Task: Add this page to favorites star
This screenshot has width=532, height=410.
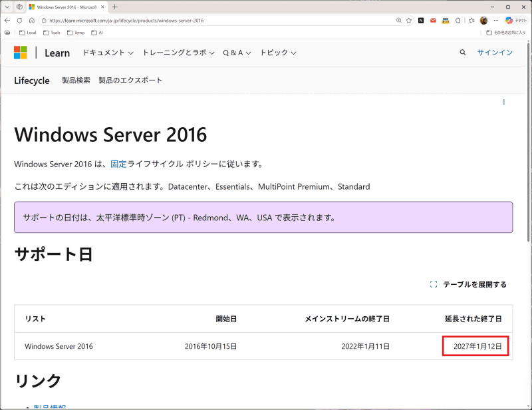Action: (x=409, y=21)
